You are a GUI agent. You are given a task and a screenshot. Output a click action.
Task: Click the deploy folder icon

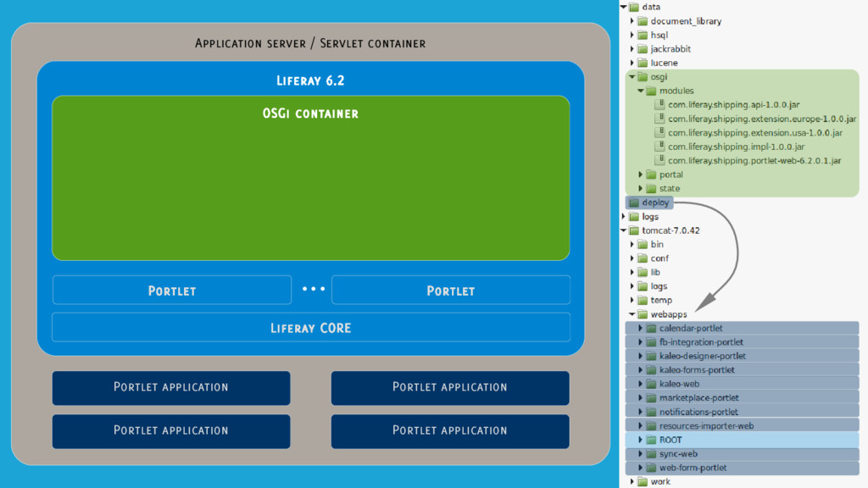tap(634, 202)
